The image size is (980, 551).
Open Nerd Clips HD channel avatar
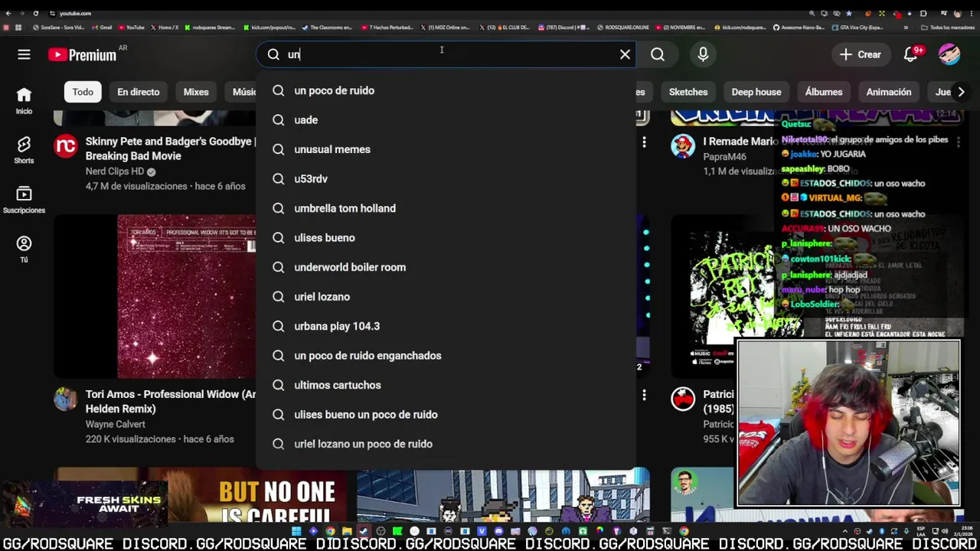point(66,145)
